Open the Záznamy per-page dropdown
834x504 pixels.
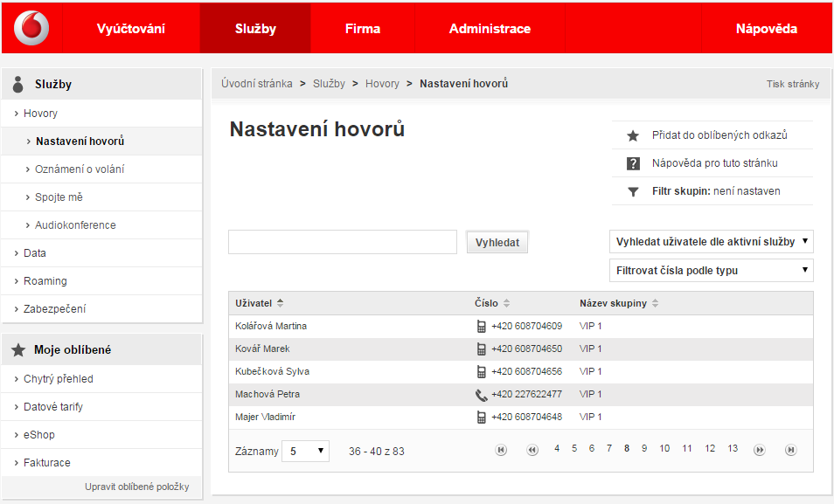305,451
